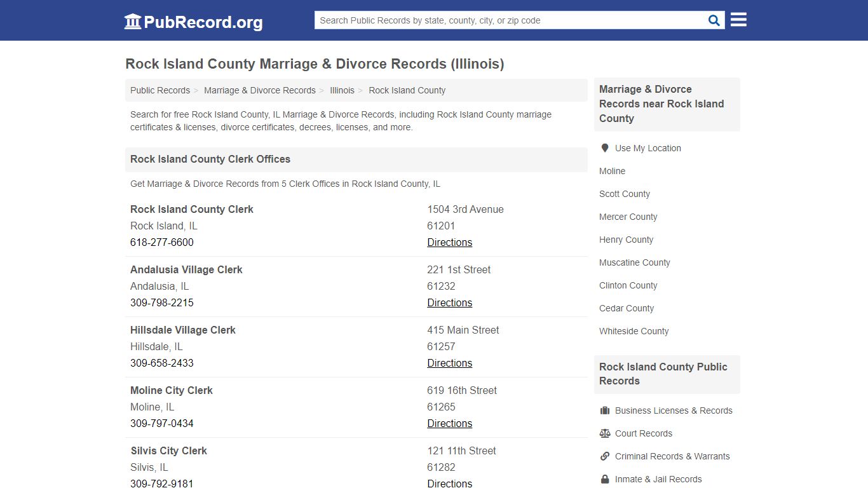The image size is (868, 488).
Task: Open Silvis City Clerk listing
Action: point(169,451)
